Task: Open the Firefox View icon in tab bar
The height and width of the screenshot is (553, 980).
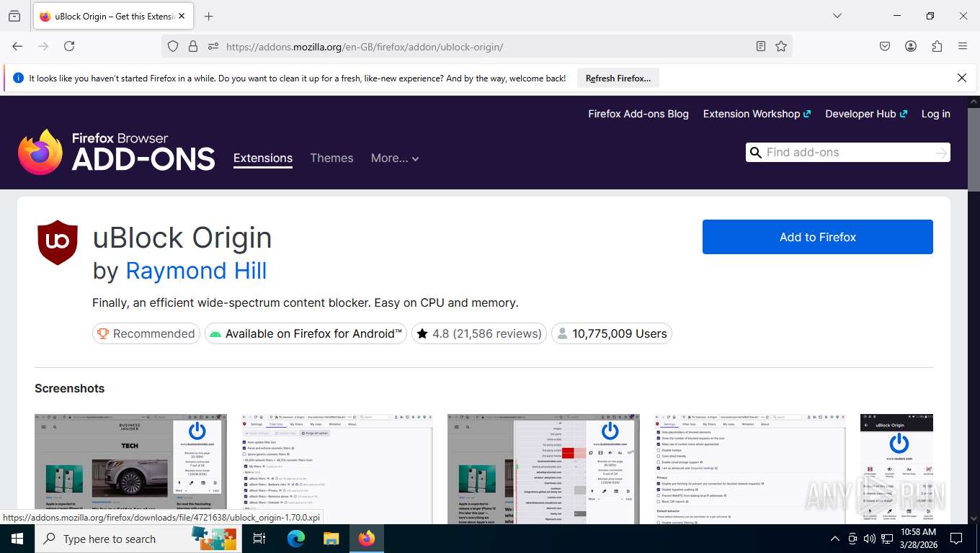Action: click(x=14, y=16)
